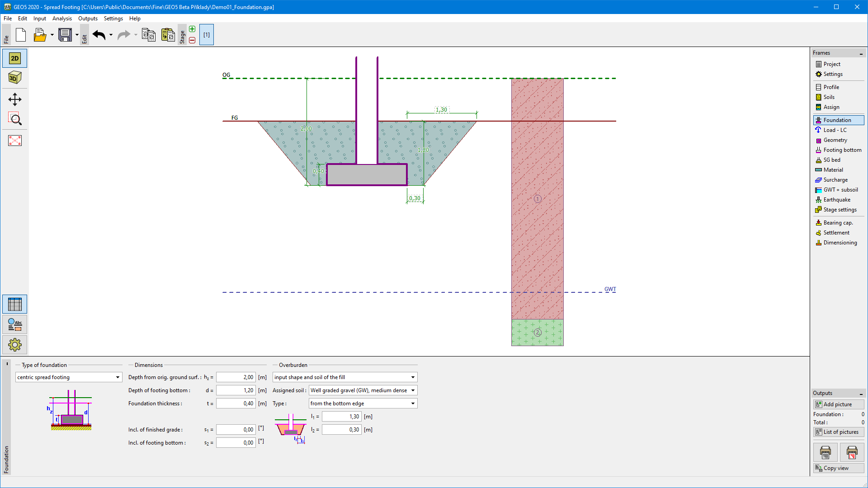Screen dimensions: 868x488
Task: Open a file with folder icon
Action: [40, 35]
